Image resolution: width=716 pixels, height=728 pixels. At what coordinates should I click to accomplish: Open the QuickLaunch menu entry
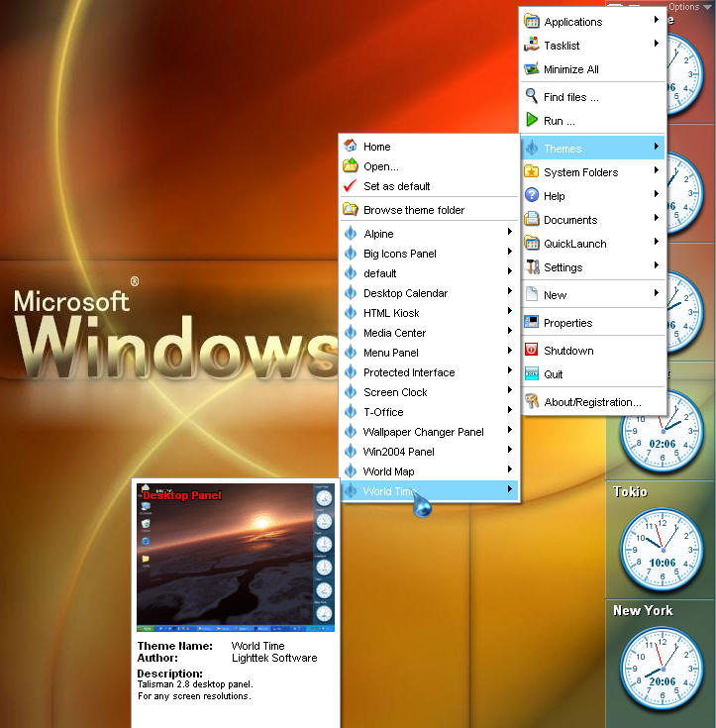point(593,243)
